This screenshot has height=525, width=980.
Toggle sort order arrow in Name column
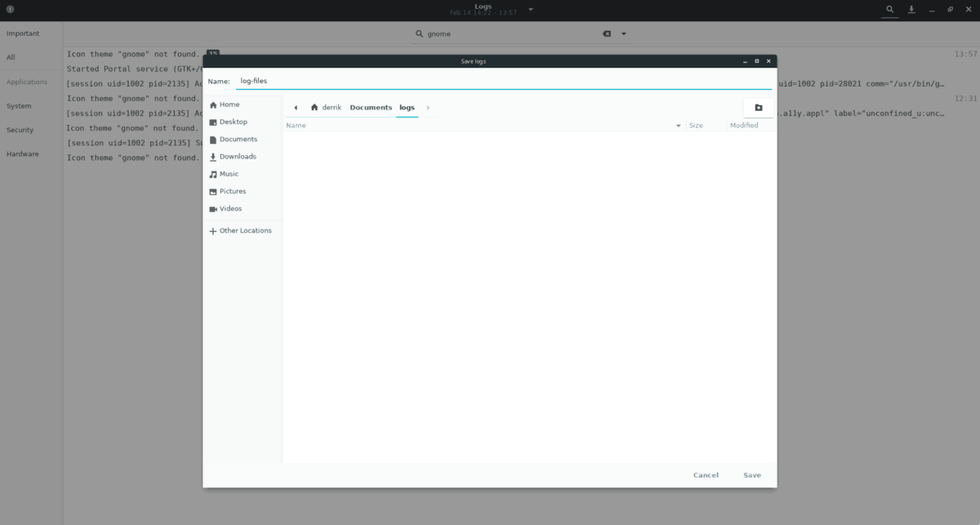click(678, 126)
